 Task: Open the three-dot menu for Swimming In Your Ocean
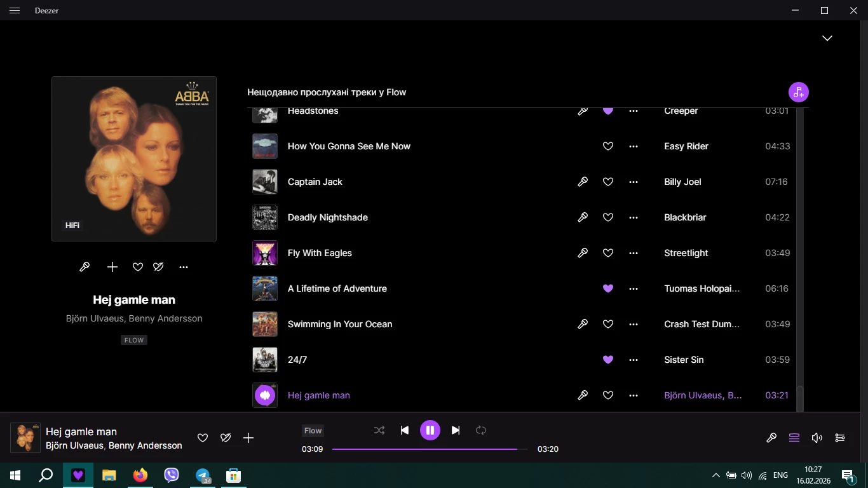click(x=634, y=324)
